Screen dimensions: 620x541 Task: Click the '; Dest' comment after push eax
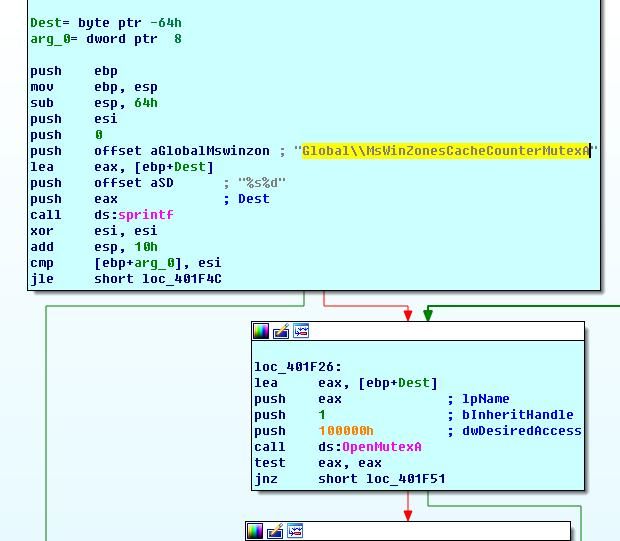246,199
